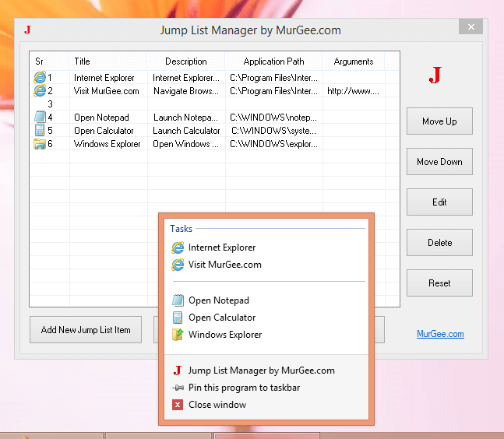
Task: Click the Edit button
Action: click(439, 202)
